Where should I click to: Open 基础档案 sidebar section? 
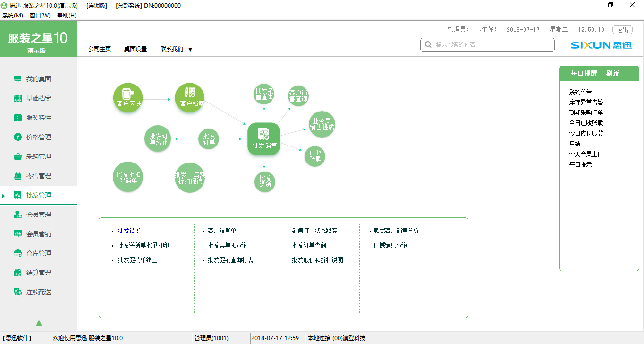click(x=39, y=98)
